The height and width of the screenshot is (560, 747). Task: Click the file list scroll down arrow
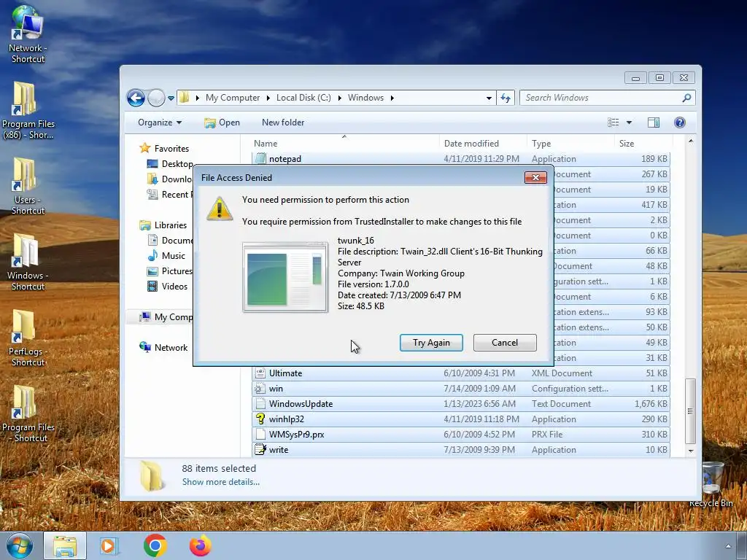691,451
